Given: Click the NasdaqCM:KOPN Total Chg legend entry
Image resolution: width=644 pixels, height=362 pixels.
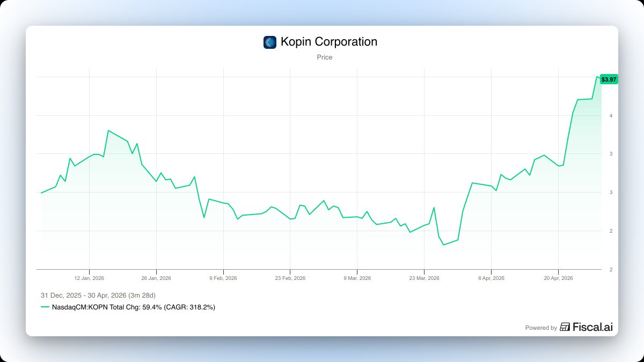Looking at the screenshot, I should pos(133,307).
